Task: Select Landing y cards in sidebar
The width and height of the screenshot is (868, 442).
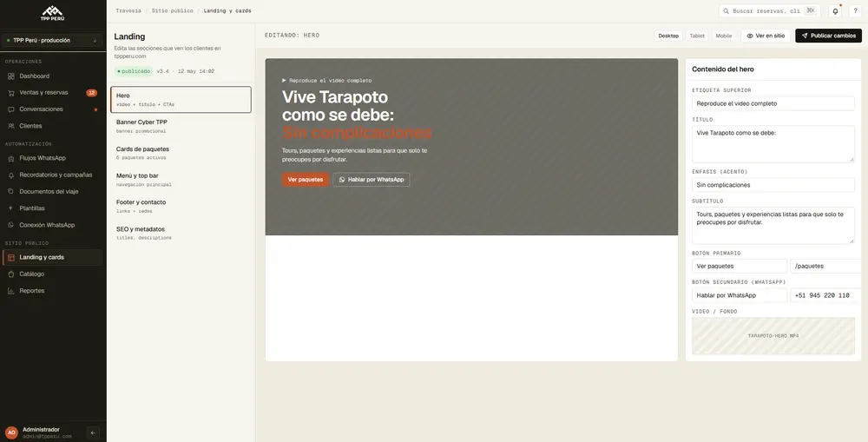Action: pos(53,257)
